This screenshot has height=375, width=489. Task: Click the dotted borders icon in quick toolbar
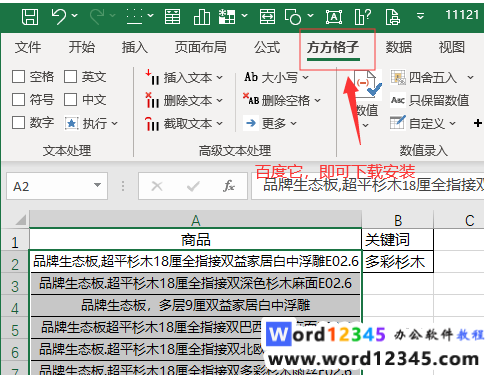135,16
